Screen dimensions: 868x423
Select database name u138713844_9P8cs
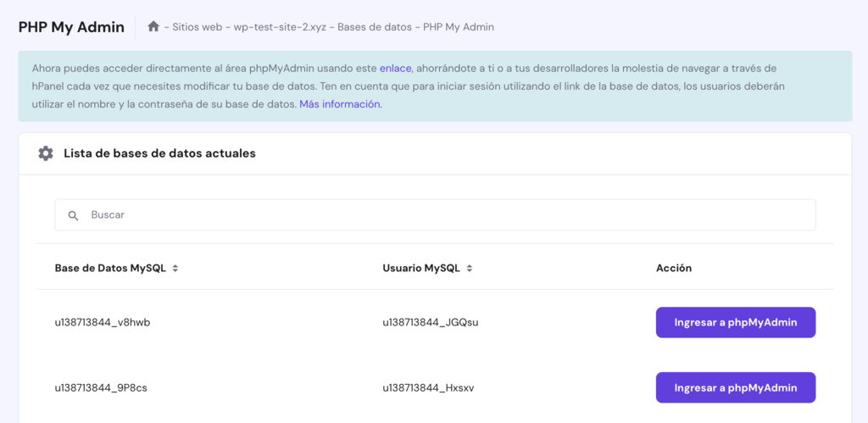pyautogui.click(x=101, y=388)
